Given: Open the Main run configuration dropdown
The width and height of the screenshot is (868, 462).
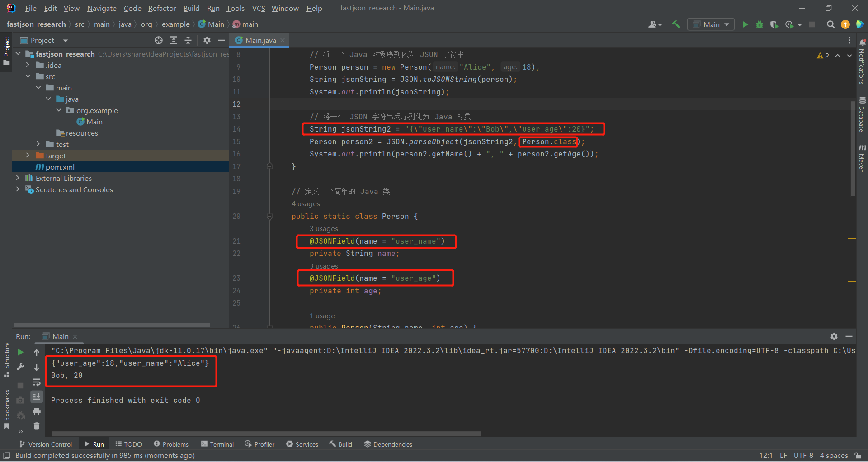Looking at the screenshot, I should [711, 24].
